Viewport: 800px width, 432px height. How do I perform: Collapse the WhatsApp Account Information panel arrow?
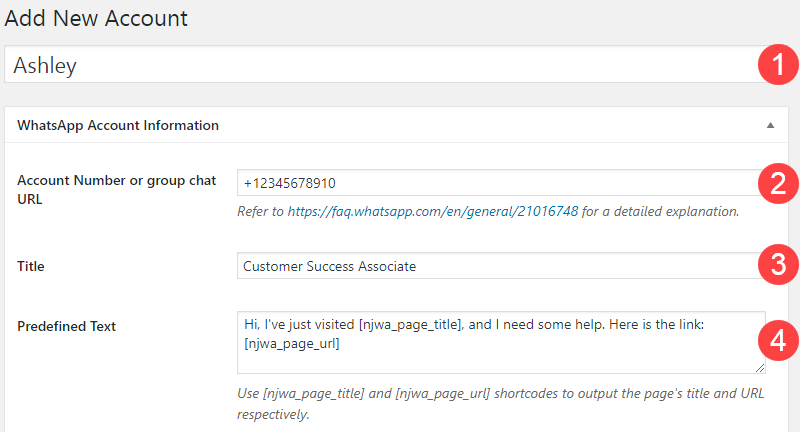(770, 125)
